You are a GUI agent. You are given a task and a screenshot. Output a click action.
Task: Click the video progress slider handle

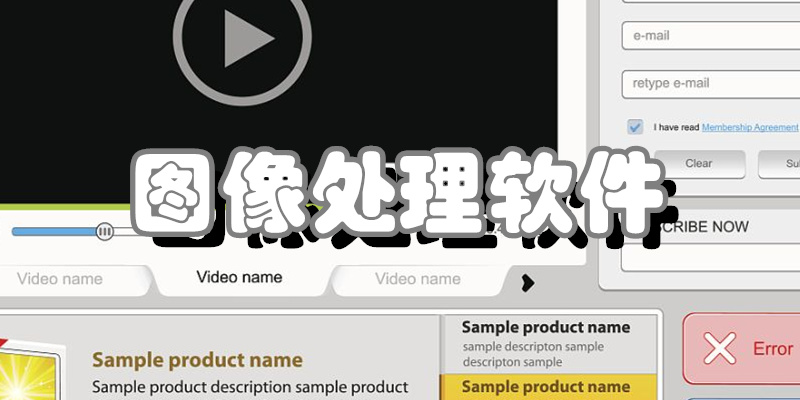[105, 232]
